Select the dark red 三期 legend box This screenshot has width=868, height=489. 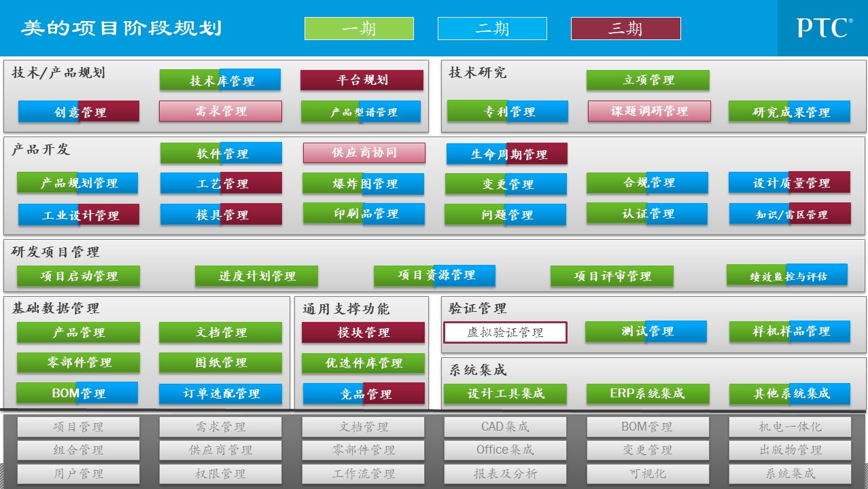[625, 29]
